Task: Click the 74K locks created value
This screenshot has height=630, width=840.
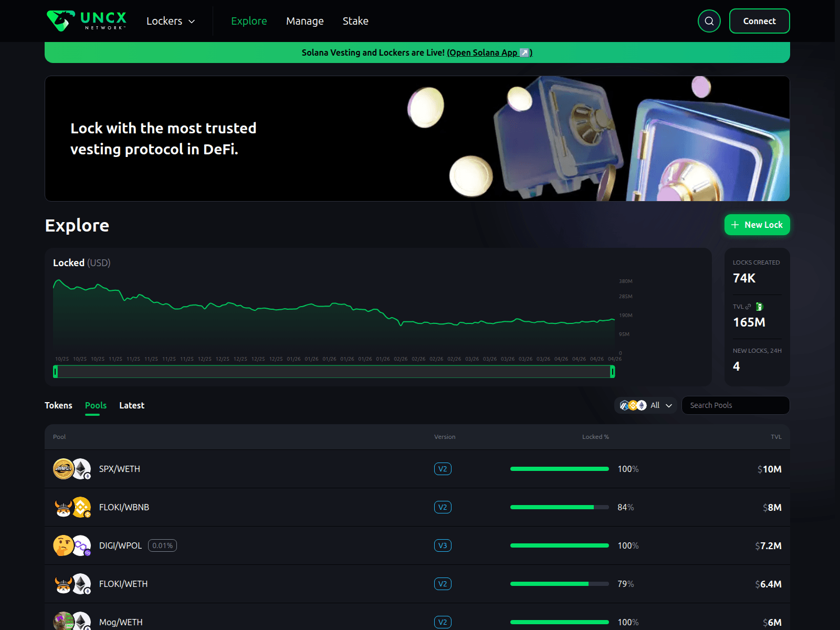Action: pyautogui.click(x=744, y=278)
